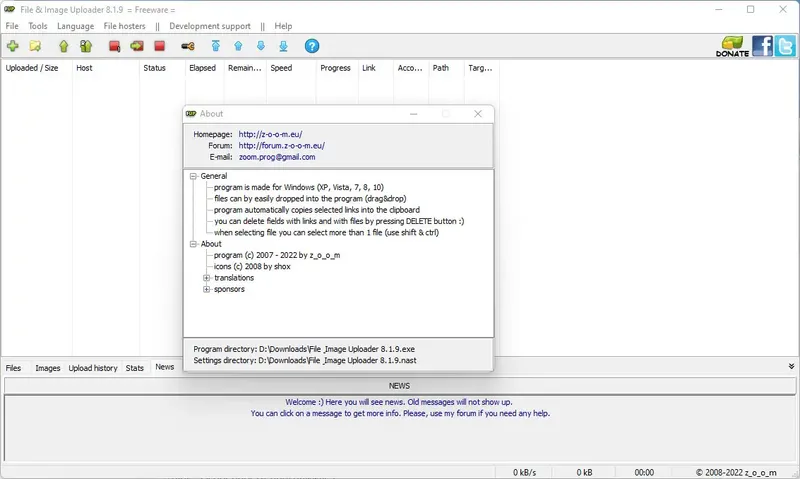800x479 pixels.
Task: Click the red square with green arrow icon
Action: coord(137,46)
